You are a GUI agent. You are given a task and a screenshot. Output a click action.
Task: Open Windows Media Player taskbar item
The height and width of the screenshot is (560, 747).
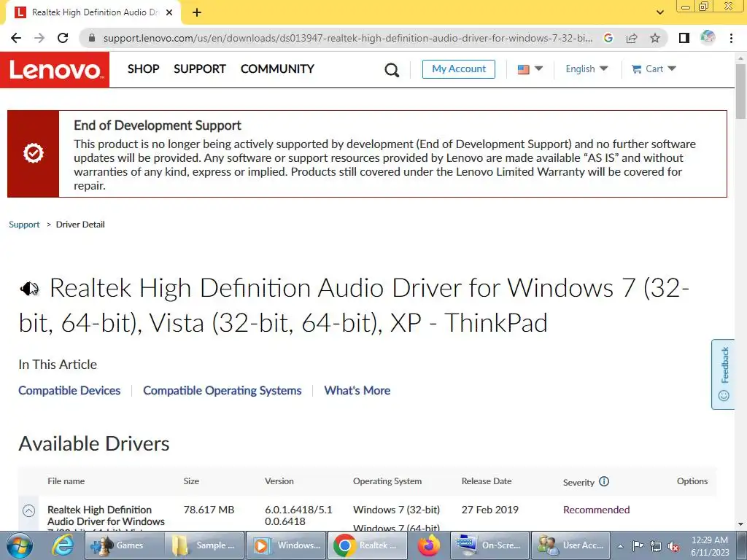pos(285,545)
